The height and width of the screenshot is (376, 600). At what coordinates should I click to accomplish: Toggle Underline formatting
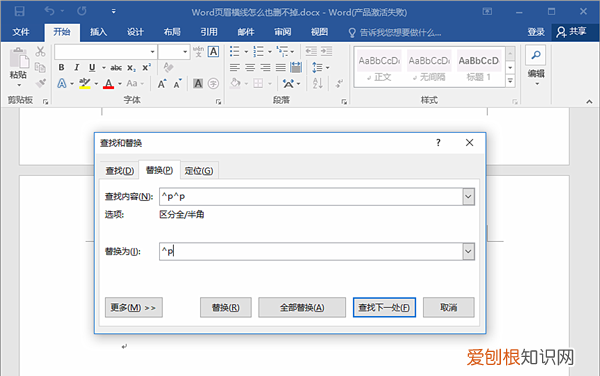(92, 68)
